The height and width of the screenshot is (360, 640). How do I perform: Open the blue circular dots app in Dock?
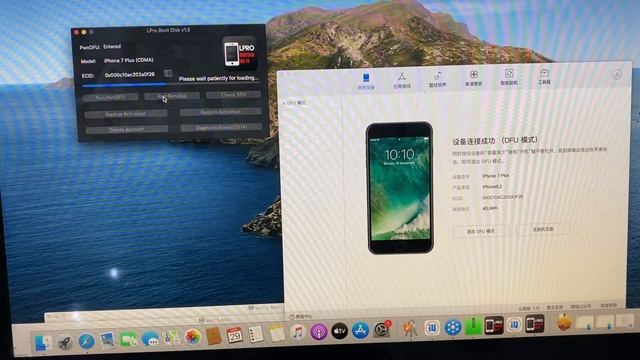(453, 327)
